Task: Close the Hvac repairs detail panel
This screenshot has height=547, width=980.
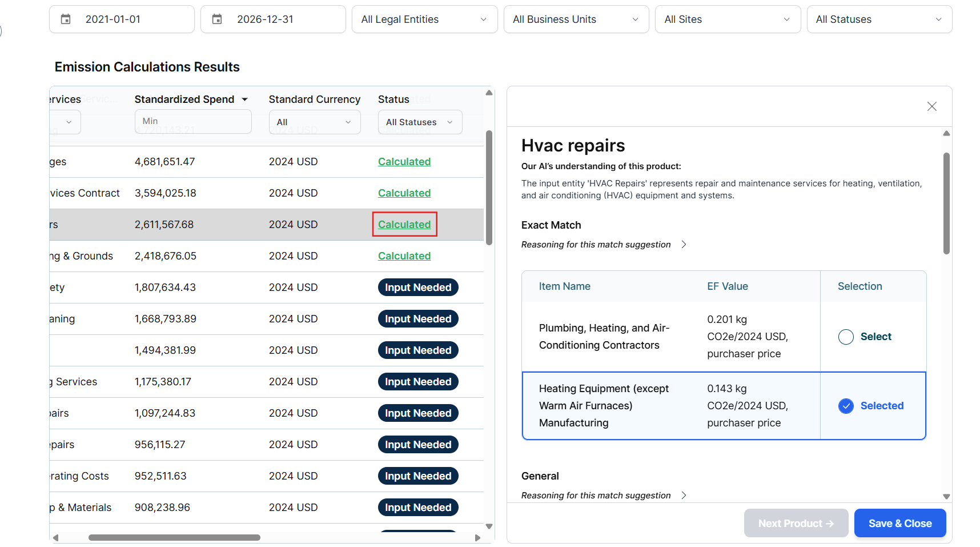Action: pos(931,106)
